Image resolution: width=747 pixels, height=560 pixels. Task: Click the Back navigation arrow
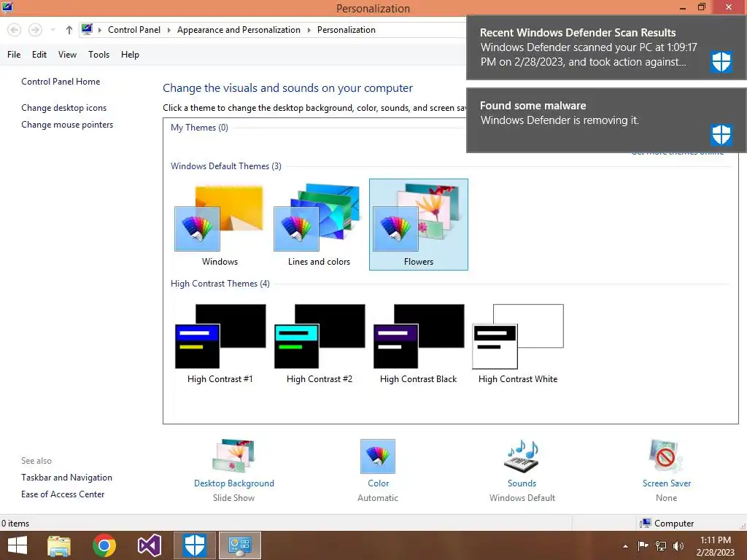point(15,30)
